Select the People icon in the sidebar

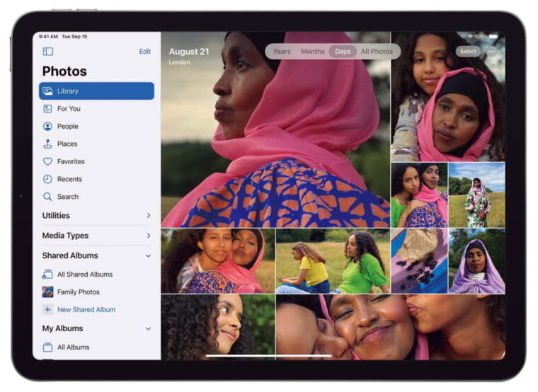pos(47,126)
